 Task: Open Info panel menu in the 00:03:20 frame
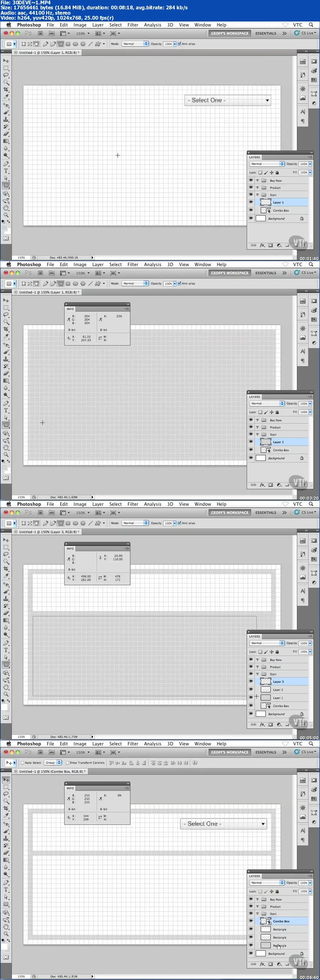pyautogui.click(x=127, y=309)
